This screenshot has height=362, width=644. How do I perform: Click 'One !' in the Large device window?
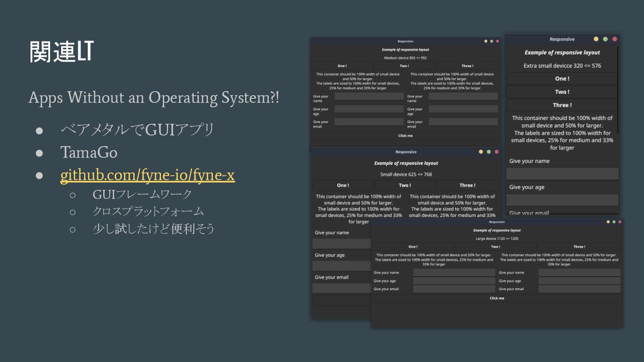(413, 247)
